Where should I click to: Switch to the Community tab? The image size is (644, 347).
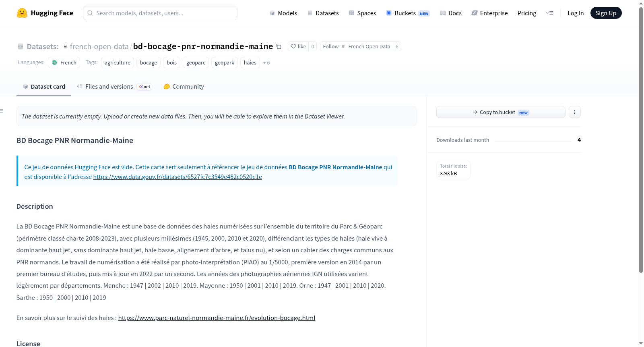coord(184,86)
